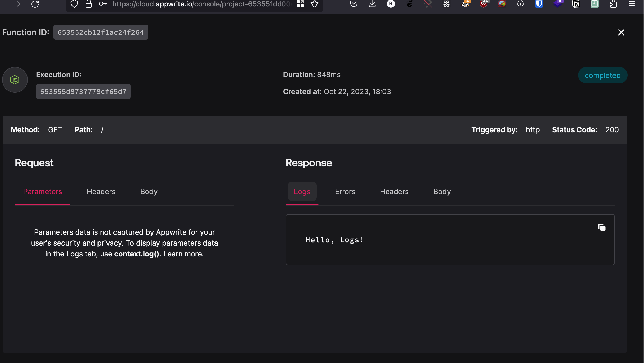Click the Function ID value chip

coord(101,32)
